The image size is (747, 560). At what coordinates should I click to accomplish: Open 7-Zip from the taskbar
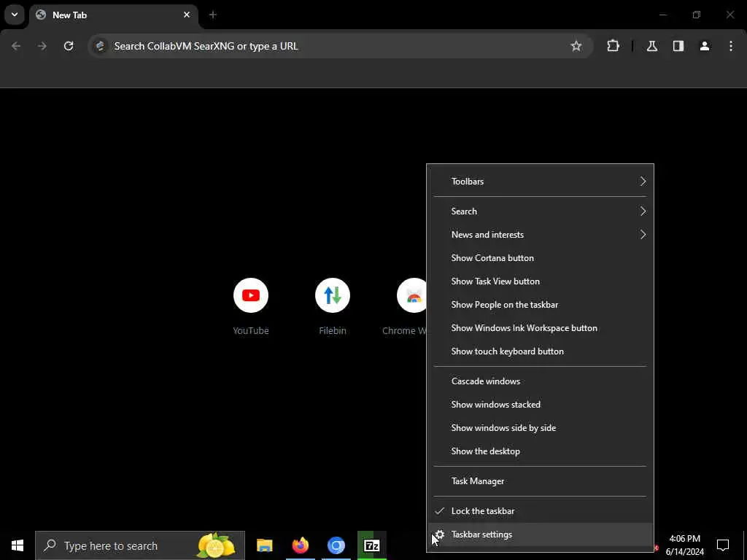tap(371, 545)
